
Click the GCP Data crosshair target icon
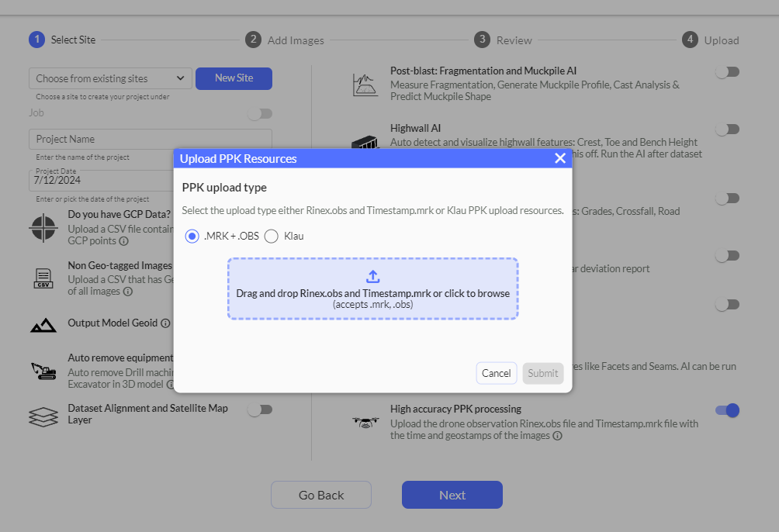pos(43,228)
